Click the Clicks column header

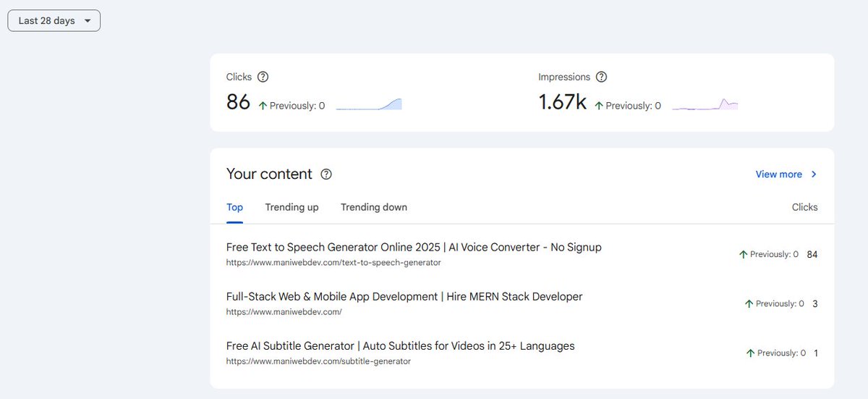tap(804, 207)
